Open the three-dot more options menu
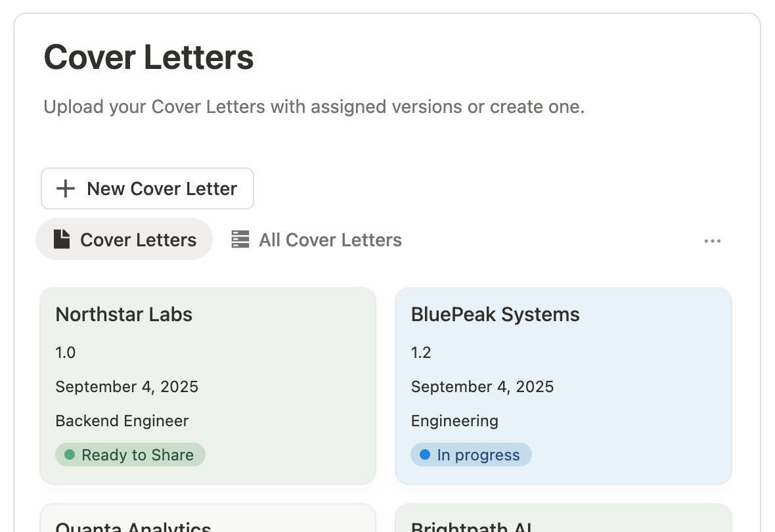 tap(712, 241)
